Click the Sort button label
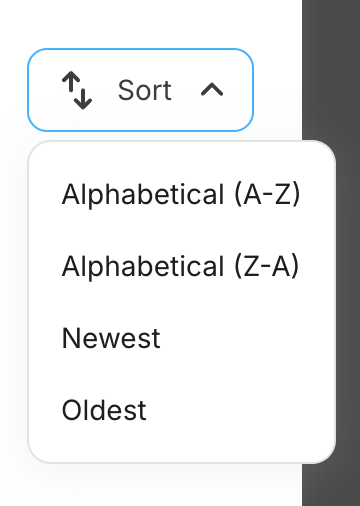The width and height of the screenshot is (360, 506). pos(145,90)
